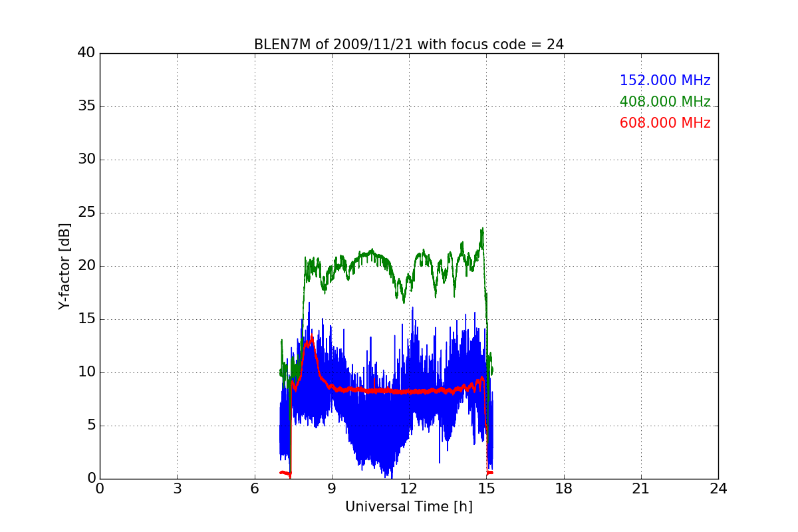The width and height of the screenshot is (798, 532).
Task: Click the 'Universal Time [h]' axis label
Action: coord(409,507)
